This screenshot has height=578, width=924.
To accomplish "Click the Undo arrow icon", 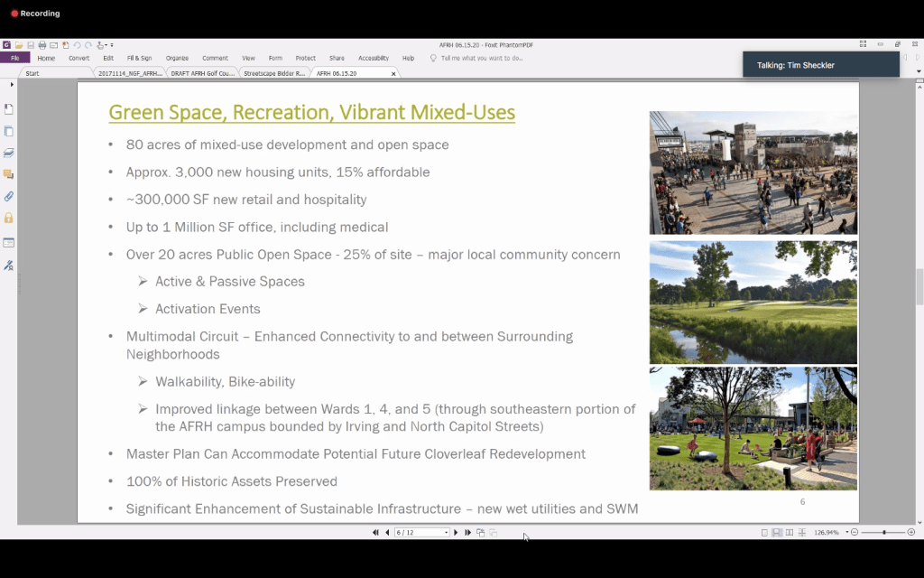I will click(x=77, y=44).
